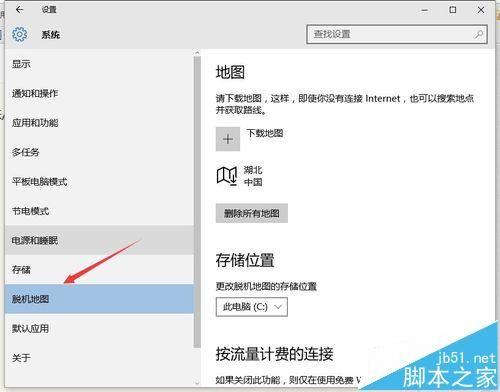Expand the 此电脑 (C:) storage location dropdown
This screenshot has height=392, width=500.
point(252,307)
